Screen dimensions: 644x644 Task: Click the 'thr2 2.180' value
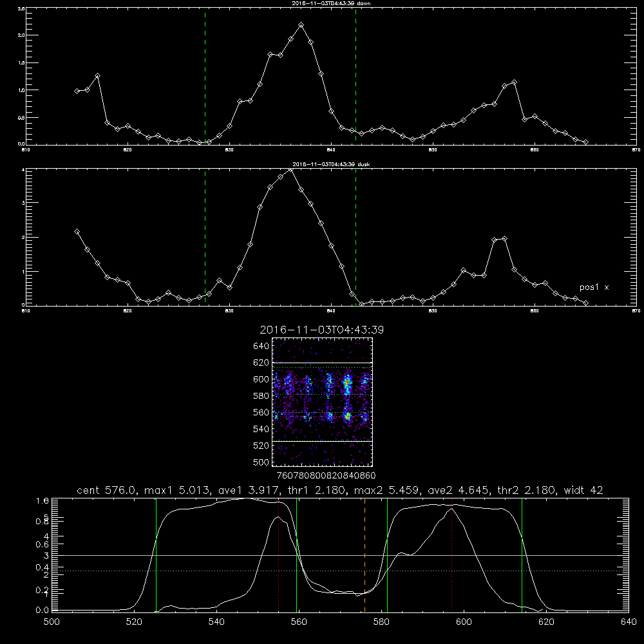click(527, 490)
